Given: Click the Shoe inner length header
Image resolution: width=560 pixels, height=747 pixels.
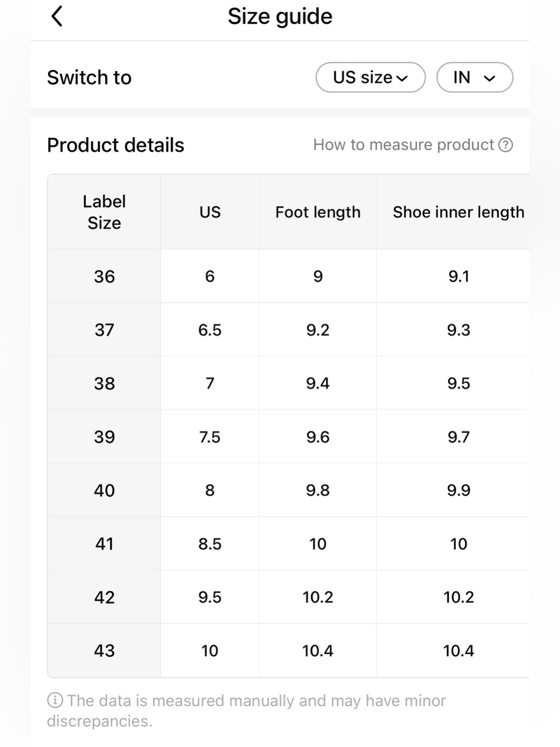Looking at the screenshot, I should [459, 212].
